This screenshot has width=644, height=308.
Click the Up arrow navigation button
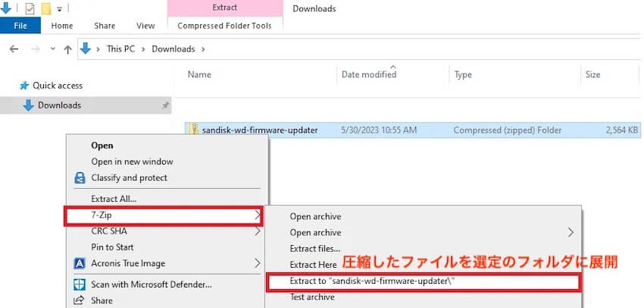pos(68,49)
